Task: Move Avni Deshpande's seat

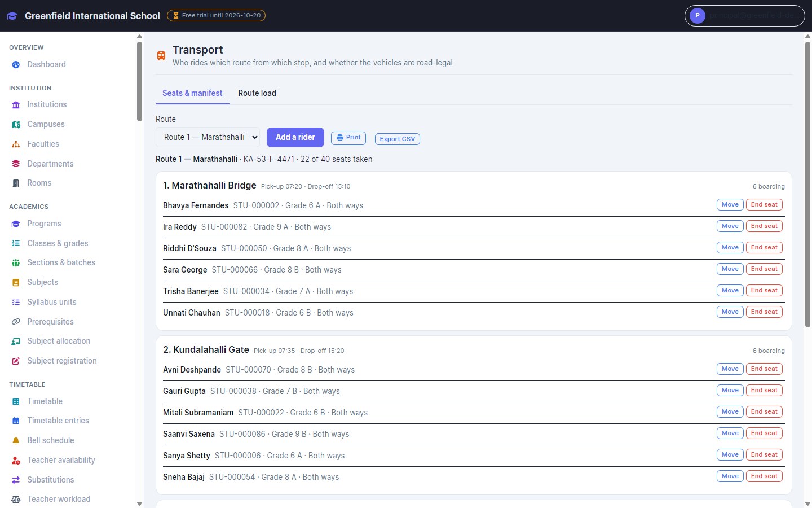Action: coord(730,369)
